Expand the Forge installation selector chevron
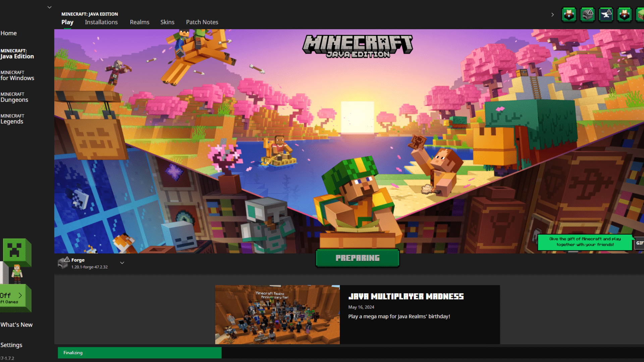644x362 pixels. pos(122,263)
